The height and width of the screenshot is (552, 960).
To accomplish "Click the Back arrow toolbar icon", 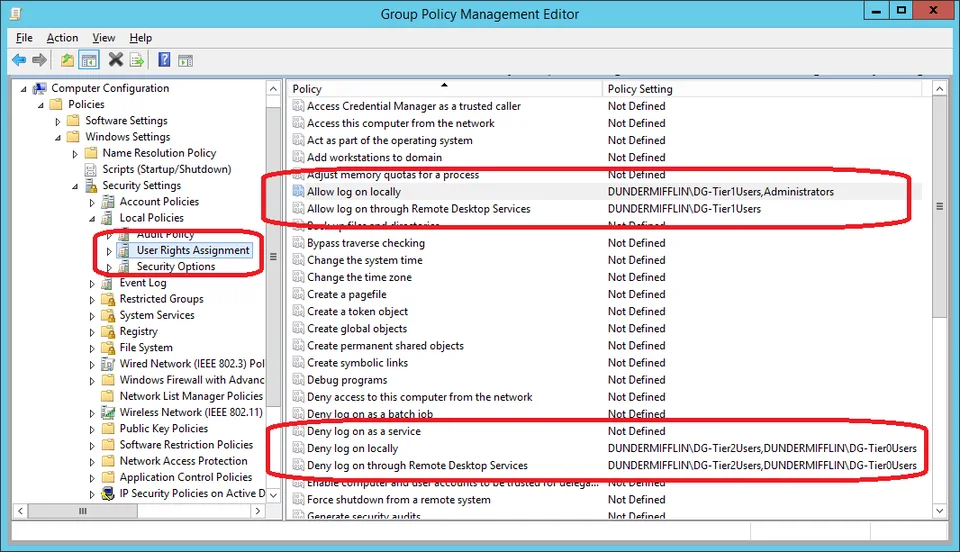I will [x=19, y=60].
